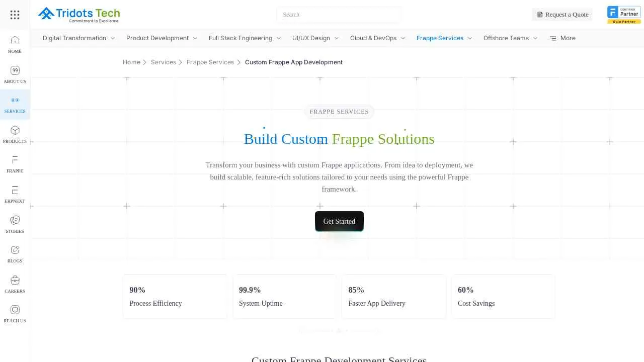
Task: Click the Build Custom Frappe Solutions heading
Action: [339, 139]
